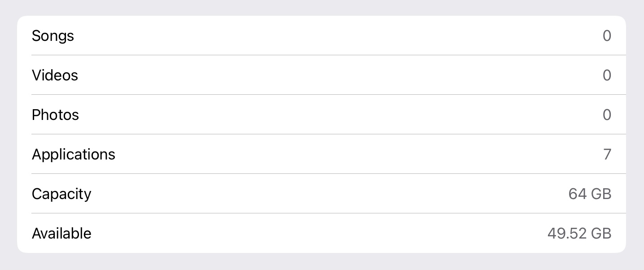
Task: Click the Photos label text
Action: click(55, 115)
